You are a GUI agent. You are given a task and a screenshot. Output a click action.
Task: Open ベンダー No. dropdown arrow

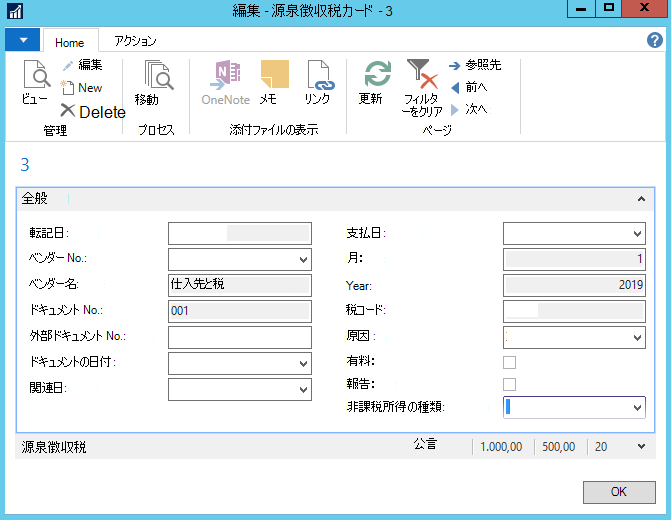click(x=303, y=259)
